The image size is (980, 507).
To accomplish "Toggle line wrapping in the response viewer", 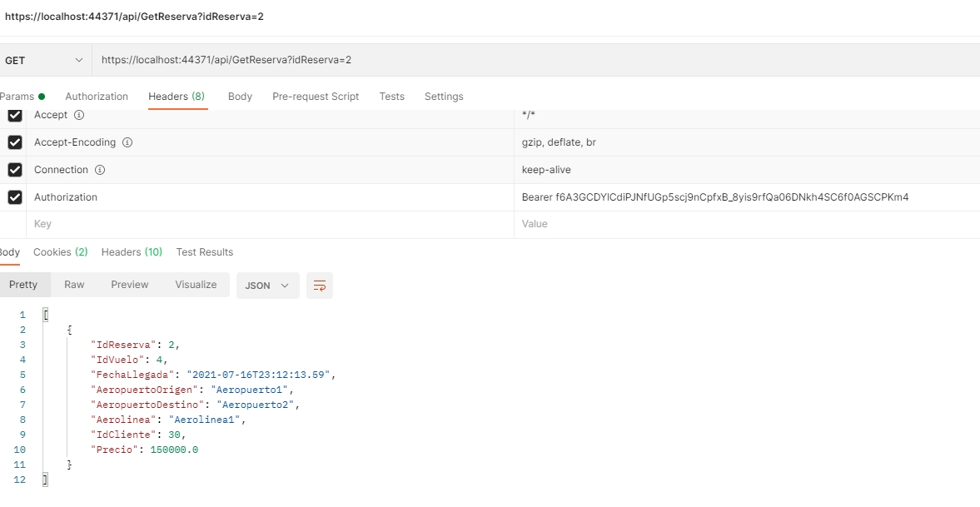I will click(x=320, y=285).
